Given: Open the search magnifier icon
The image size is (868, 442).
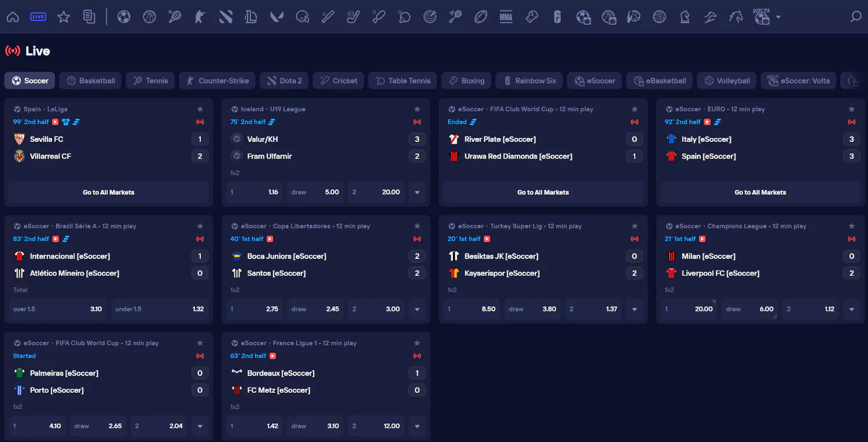Looking at the screenshot, I should (856, 17).
